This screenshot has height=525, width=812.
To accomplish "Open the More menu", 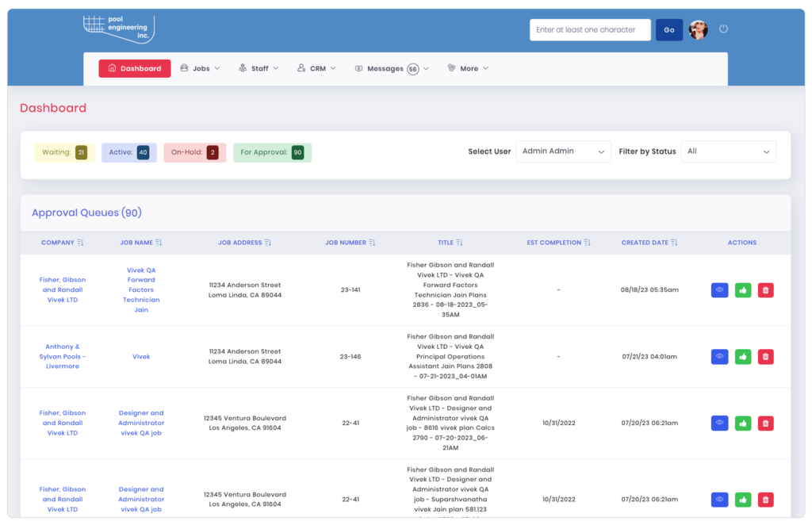I will [468, 68].
